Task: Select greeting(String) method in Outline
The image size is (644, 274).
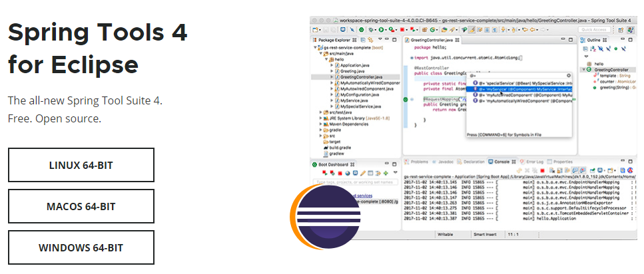Action: point(615,87)
